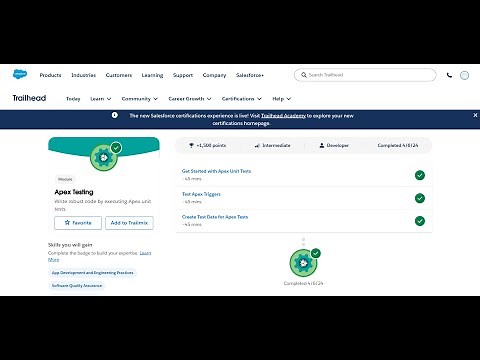This screenshot has height=360, width=480.
Task: Click the Apex Testing badge icon in left card
Action: coord(104,157)
